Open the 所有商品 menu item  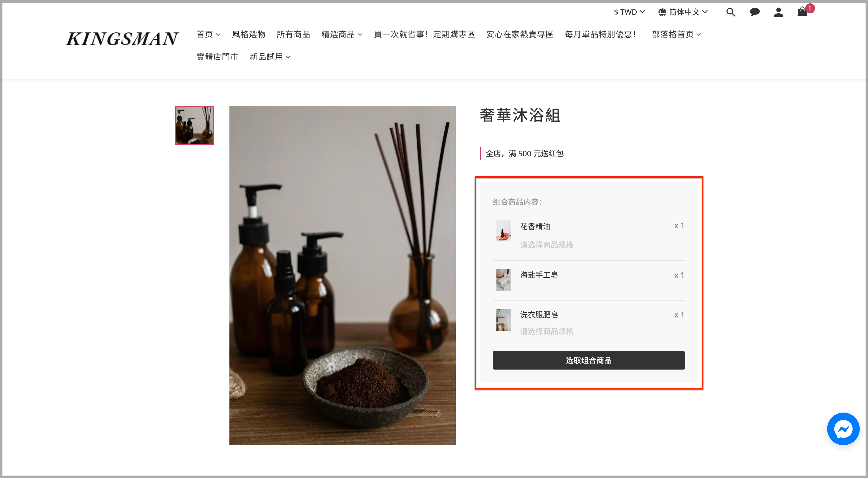(293, 34)
